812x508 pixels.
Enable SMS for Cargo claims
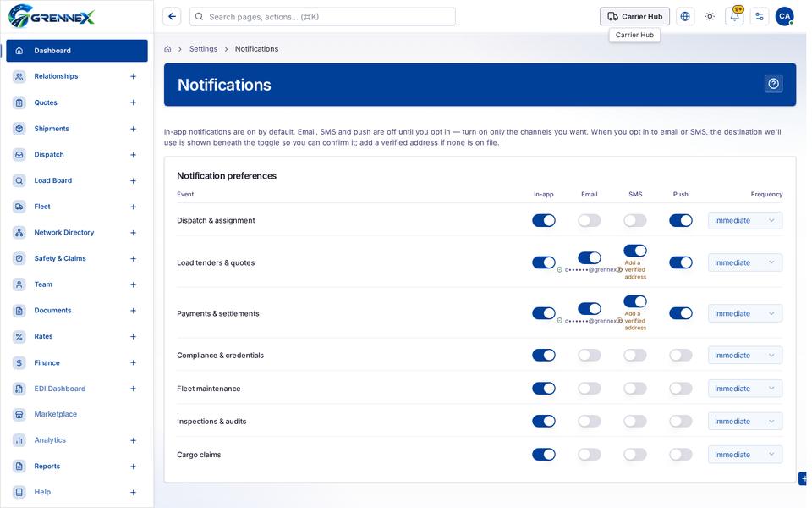pyautogui.click(x=635, y=455)
